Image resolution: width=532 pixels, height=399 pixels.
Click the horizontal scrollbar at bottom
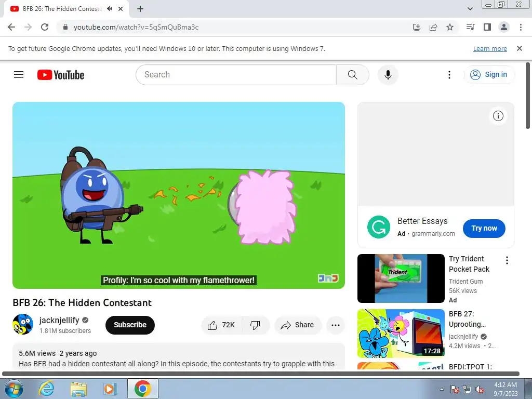pyautogui.click(x=261, y=374)
